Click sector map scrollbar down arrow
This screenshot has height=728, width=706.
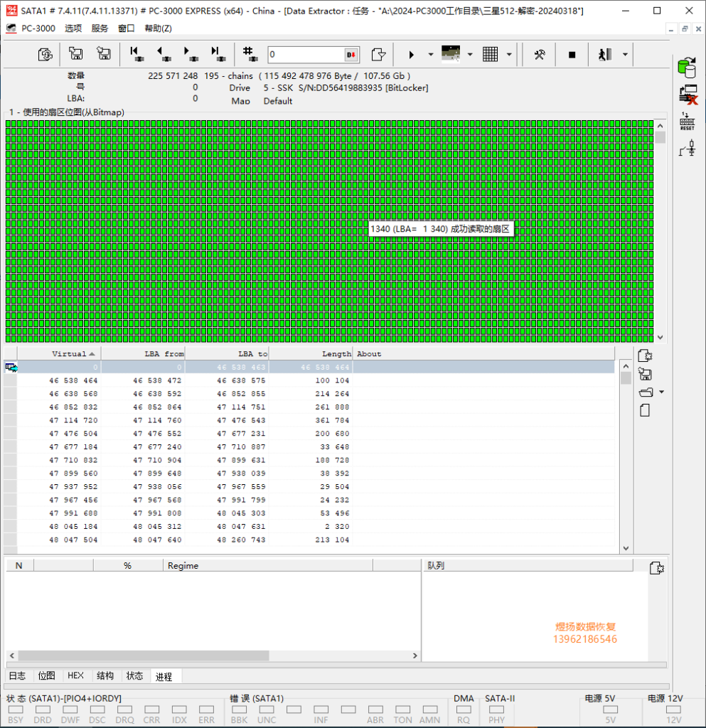(660, 338)
